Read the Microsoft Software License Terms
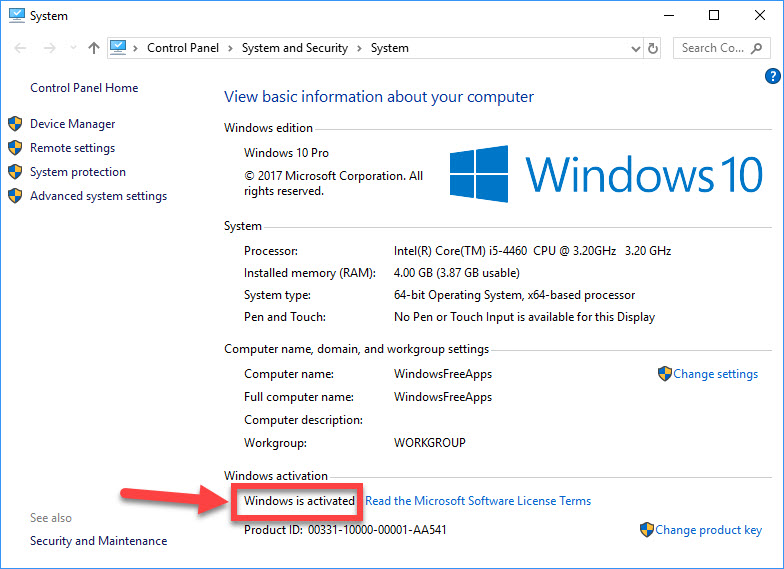Screen dimensions: 784x569 pyautogui.click(x=478, y=501)
